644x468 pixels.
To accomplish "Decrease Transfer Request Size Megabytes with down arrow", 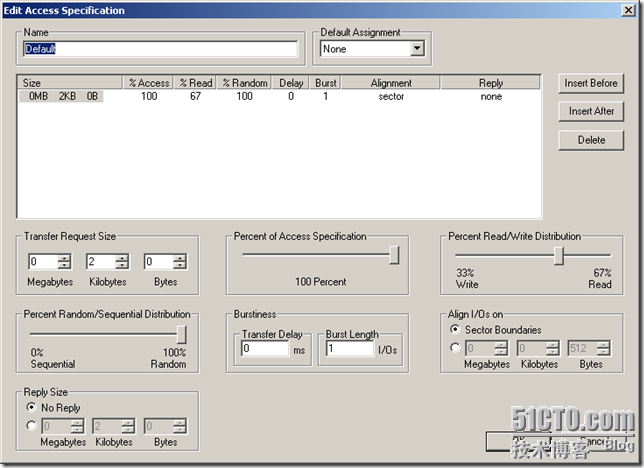I will [x=64, y=265].
